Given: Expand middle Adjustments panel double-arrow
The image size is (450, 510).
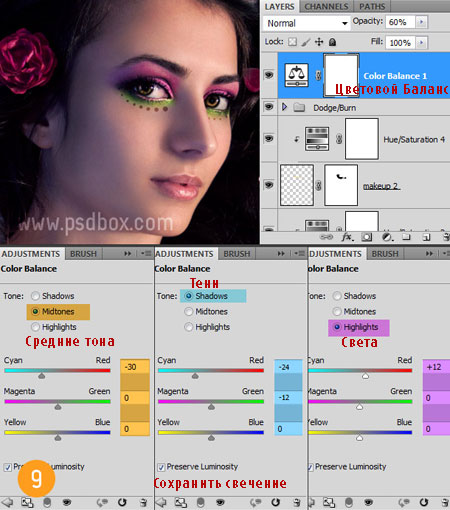Looking at the screenshot, I should pos(281,254).
